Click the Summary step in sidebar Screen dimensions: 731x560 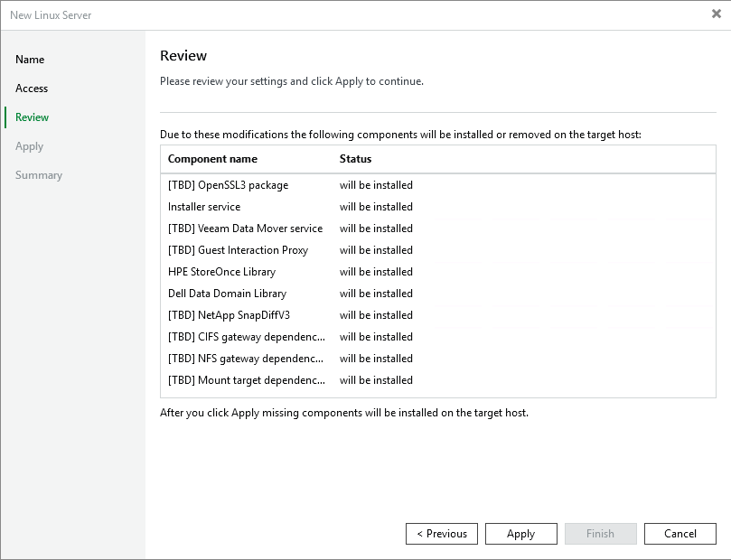pyautogui.click(x=39, y=175)
